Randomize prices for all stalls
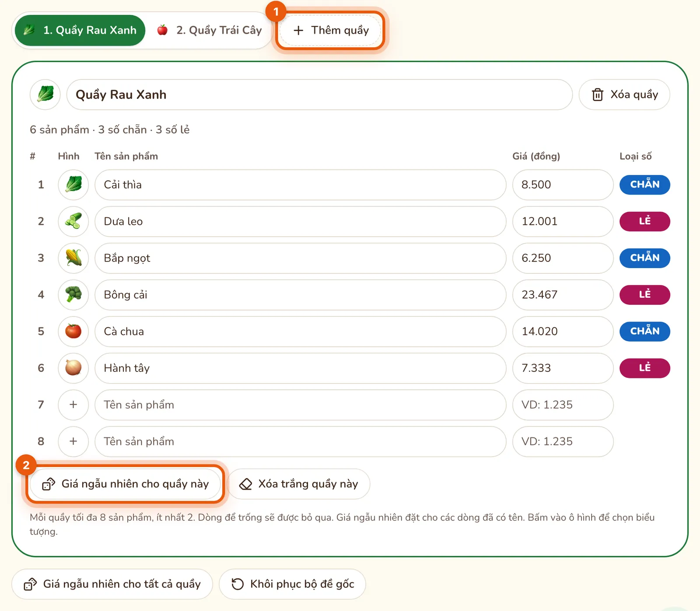Viewport: 700px width, 611px height. [x=112, y=584]
